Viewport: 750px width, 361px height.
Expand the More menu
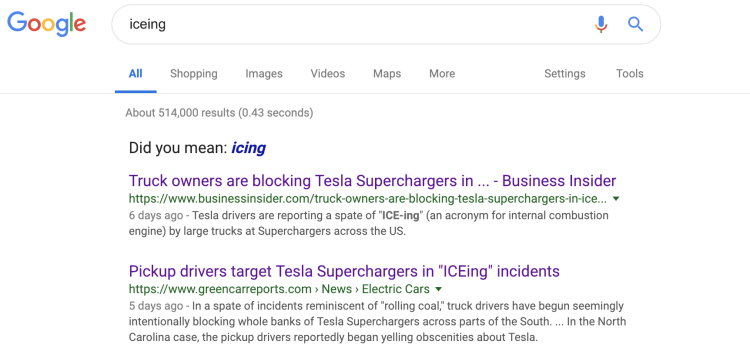pos(442,74)
